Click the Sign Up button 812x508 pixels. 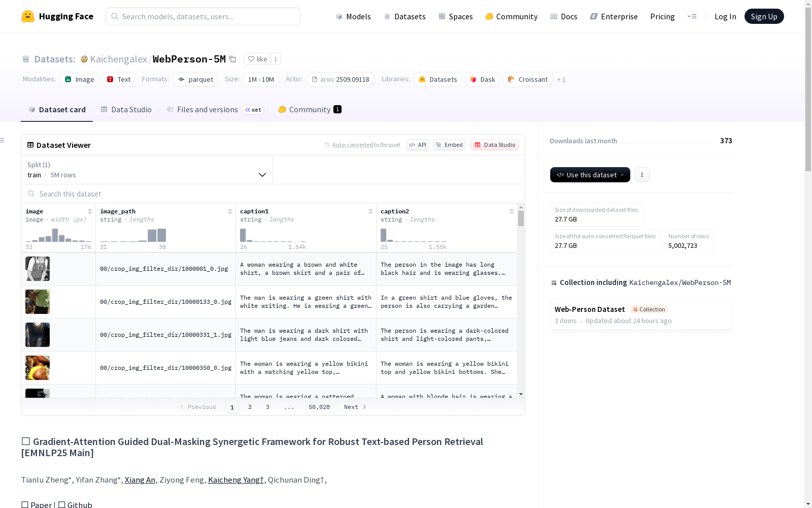click(764, 16)
